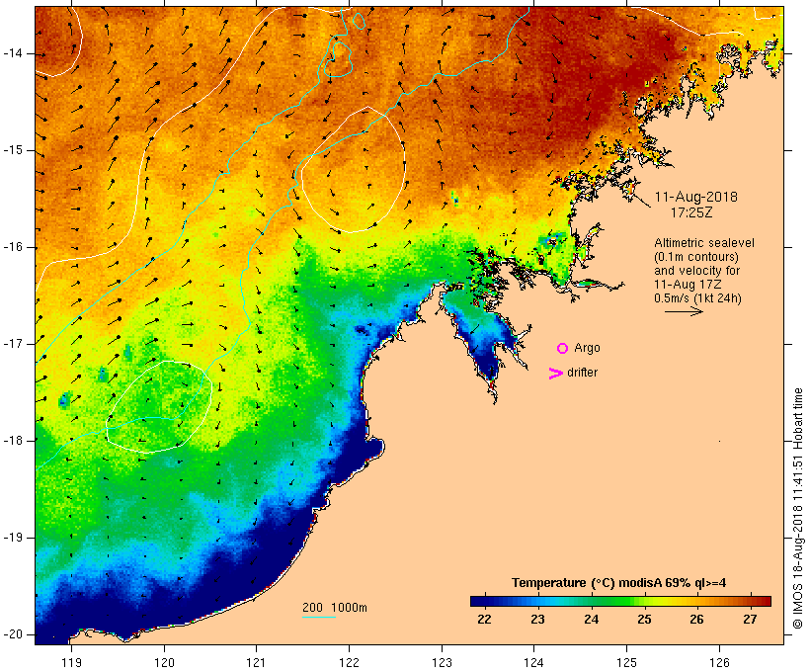Click the colorbar tick label '25'
The height and width of the screenshot is (672, 810).
644,620
